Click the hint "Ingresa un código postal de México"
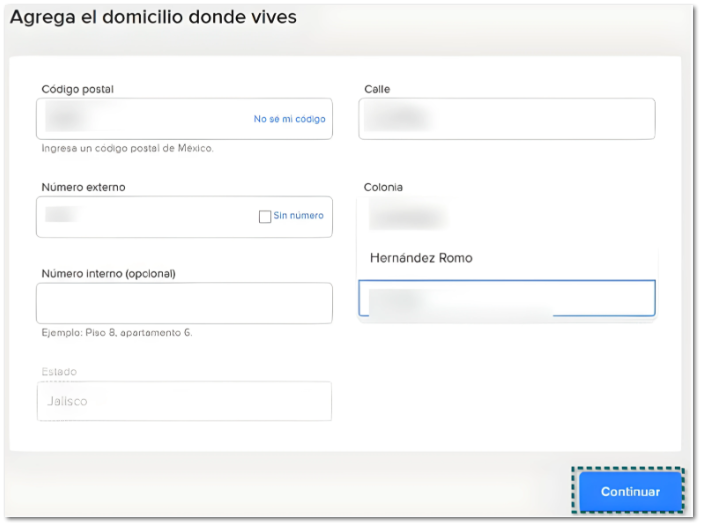Image resolution: width=702 pixels, height=526 pixels. pos(127,148)
